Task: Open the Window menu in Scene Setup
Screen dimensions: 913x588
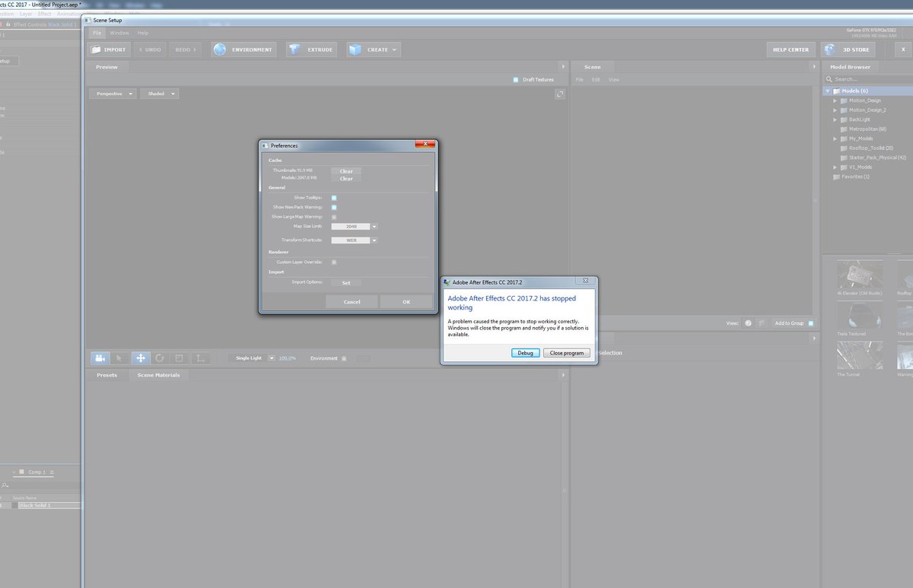Action: [119, 33]
